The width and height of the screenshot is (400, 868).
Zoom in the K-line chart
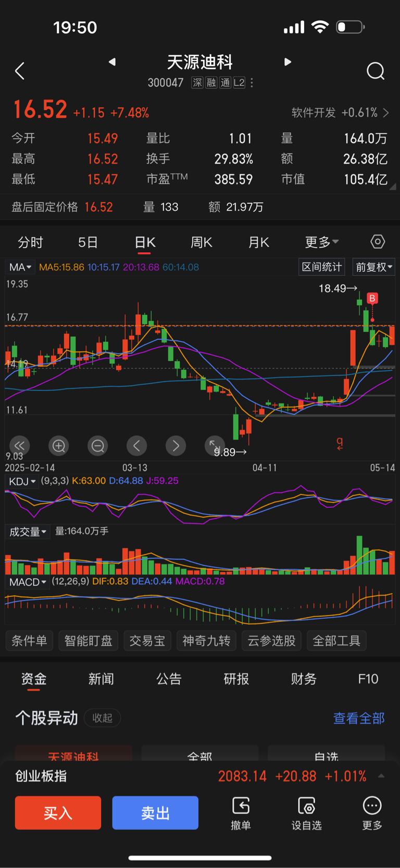(58, 446)
